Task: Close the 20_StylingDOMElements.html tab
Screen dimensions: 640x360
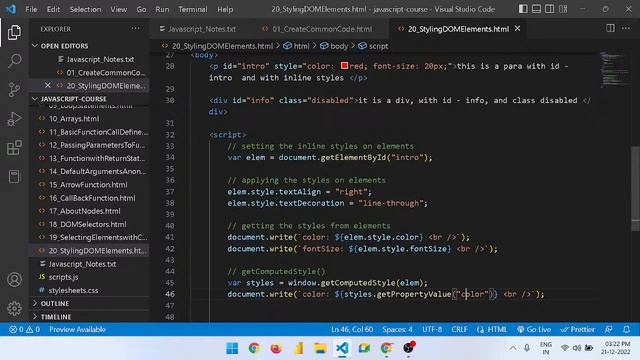Action: click(518, 29)
